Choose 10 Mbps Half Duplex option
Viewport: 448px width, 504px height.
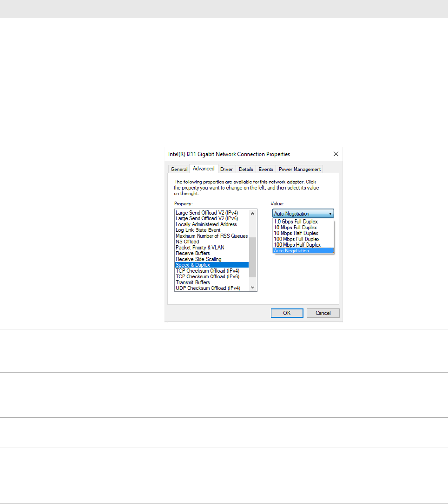(x=303, y=233)
